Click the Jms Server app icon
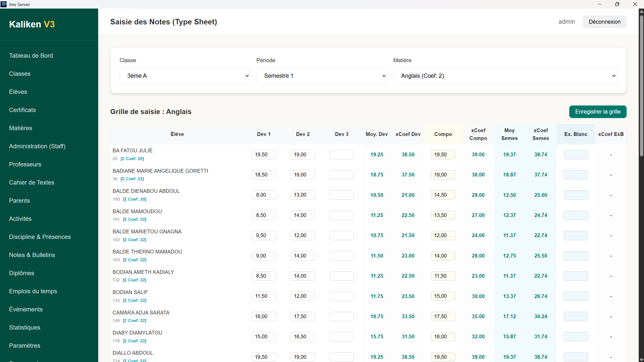The height and width of the screenshot is (362, 644). (x=4, y=4)
